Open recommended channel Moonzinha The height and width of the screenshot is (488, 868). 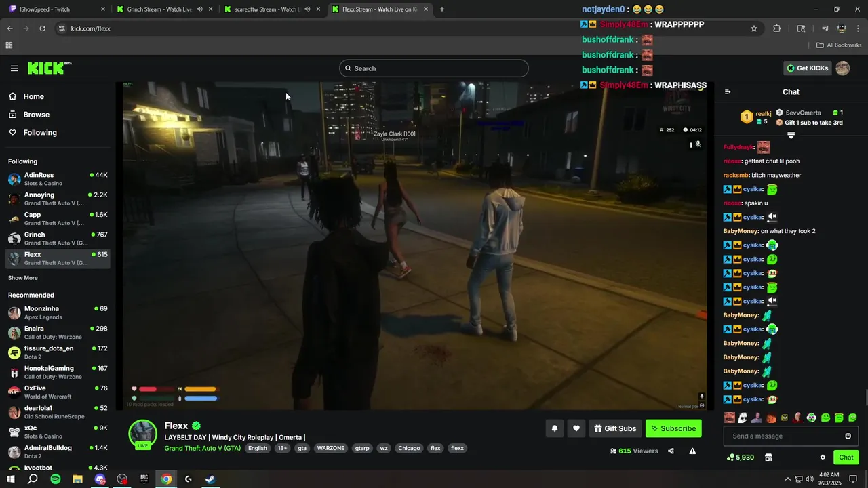pyautogui.click(x=58, y=312)
